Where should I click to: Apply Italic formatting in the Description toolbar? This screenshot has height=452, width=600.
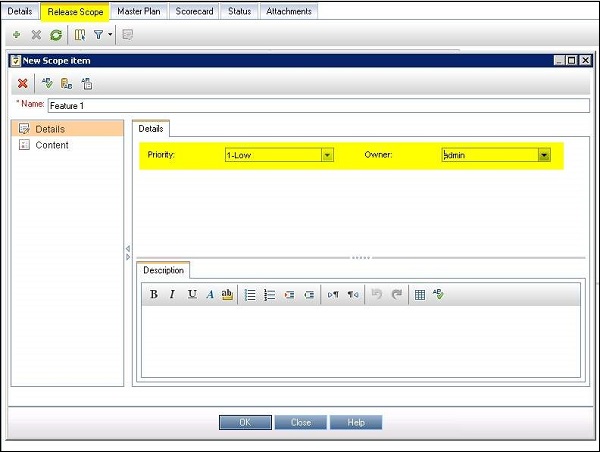(172, 294)
